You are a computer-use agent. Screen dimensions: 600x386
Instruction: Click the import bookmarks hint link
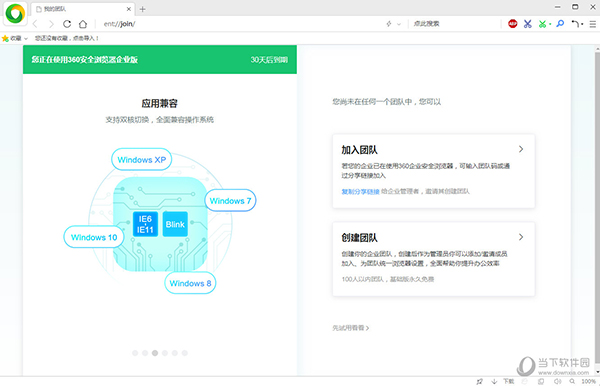click(x=67, y=38)
